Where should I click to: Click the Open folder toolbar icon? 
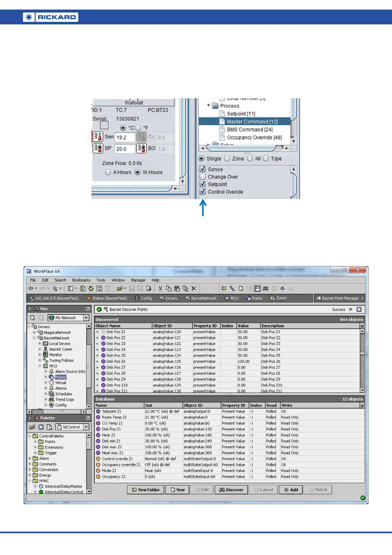[x=119, y=288]
